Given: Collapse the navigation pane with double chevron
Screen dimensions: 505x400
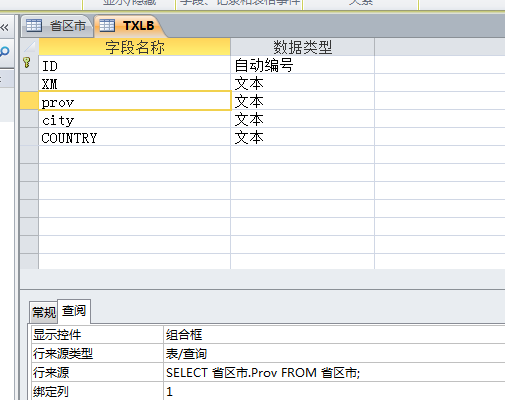Looking at the screenshot, I should click(5, 28).
